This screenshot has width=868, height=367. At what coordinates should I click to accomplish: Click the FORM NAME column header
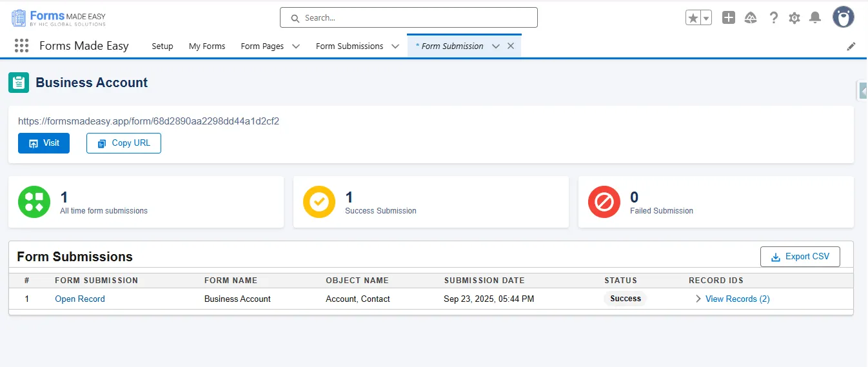click(231, 281)
